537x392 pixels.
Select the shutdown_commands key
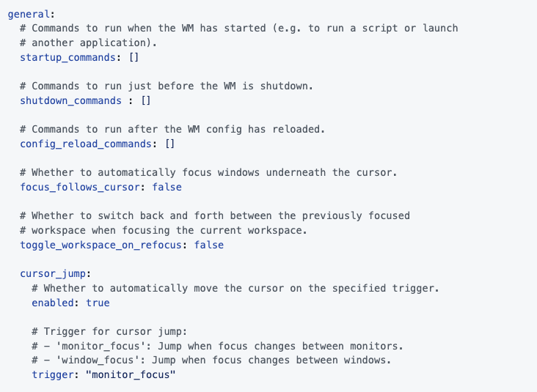70,100
